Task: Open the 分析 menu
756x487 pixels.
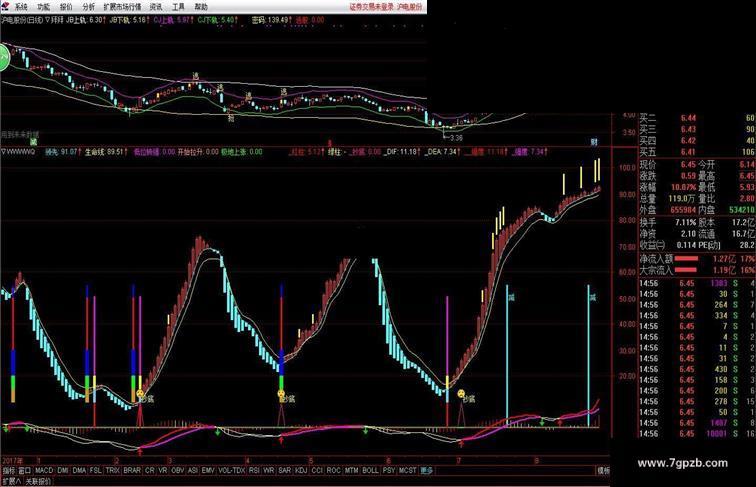Action: 88,7
